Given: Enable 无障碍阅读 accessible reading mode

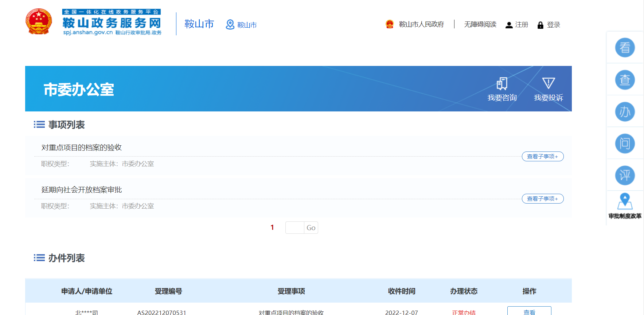Looking at the screenshot, I should pyautogui.click(x=480, y=24).
